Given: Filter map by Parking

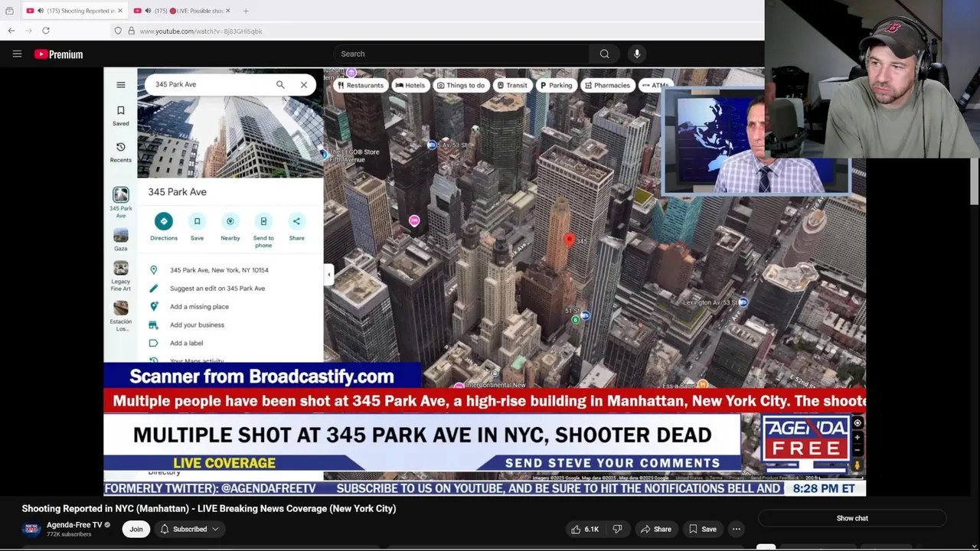Looking at the screenshot, I should [x=556, y=85].
